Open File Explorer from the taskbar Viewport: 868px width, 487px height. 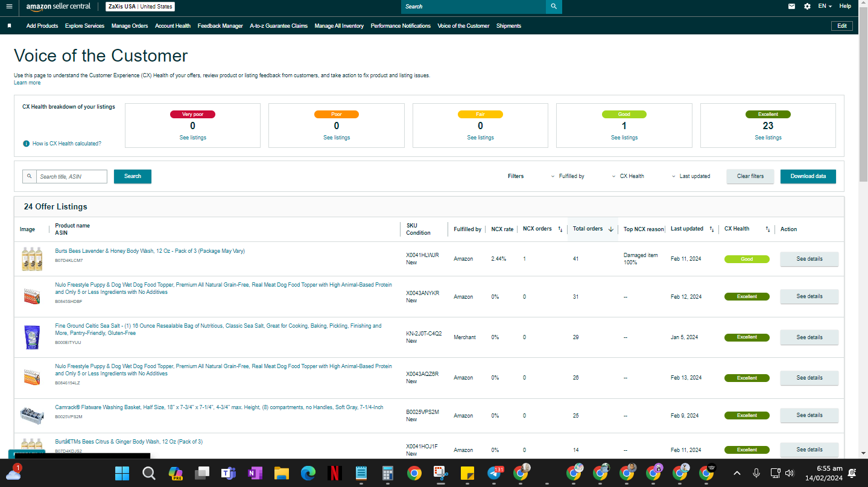[282, 473]
